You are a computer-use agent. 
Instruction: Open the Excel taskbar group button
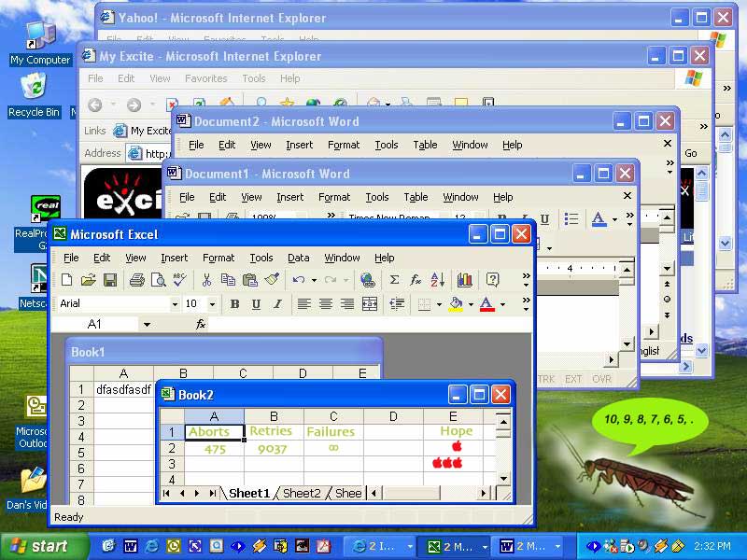click(453, 546)
